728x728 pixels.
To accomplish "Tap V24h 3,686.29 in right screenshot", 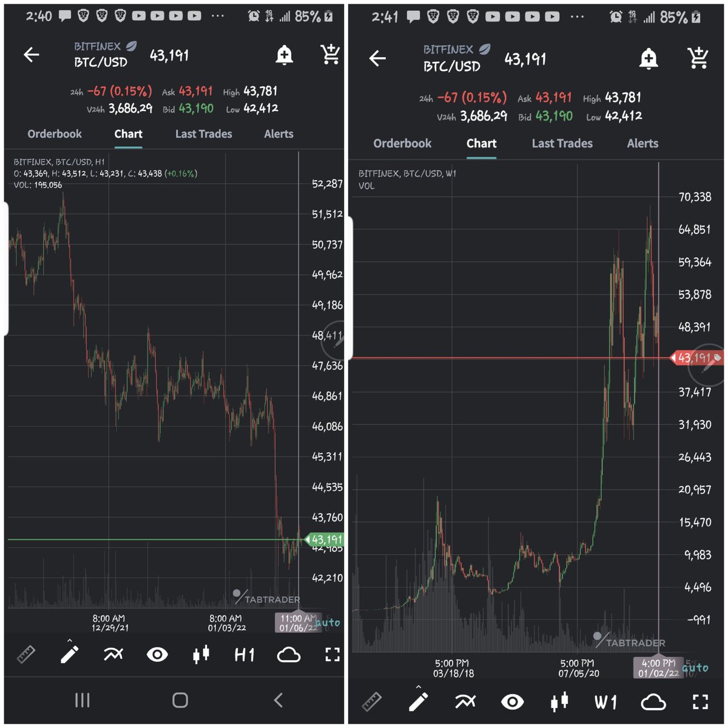I will pos(472,116).
